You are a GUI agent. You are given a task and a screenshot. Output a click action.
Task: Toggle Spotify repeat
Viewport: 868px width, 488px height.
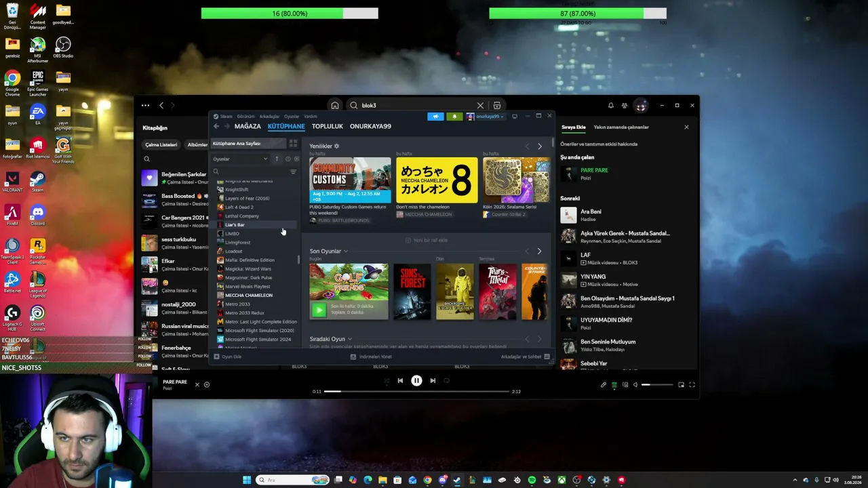tap(446, 381)
